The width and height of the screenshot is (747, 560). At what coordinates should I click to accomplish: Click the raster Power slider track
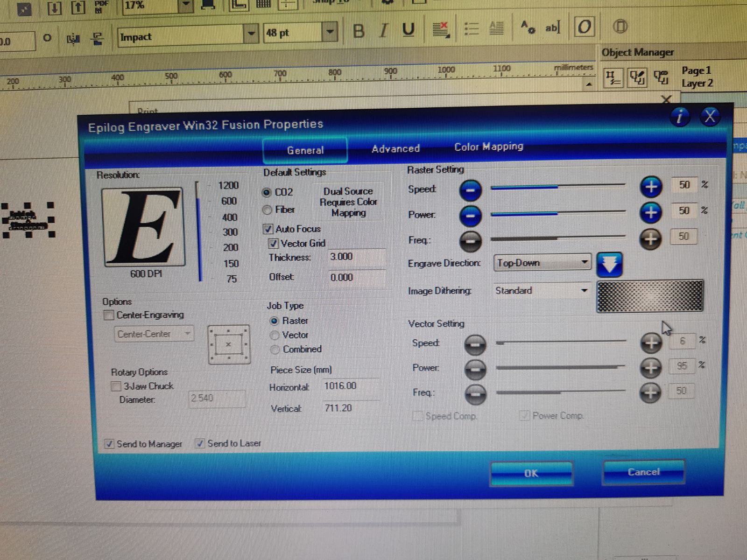(558, 213)
